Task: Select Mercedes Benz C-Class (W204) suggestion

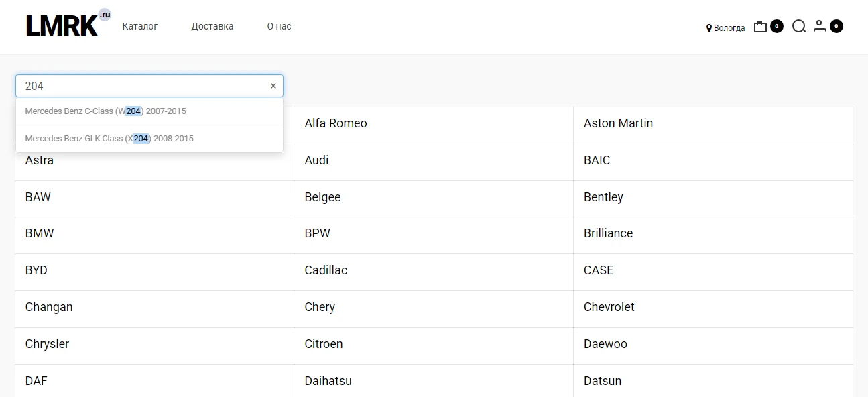Action: (x=149, y=111)
